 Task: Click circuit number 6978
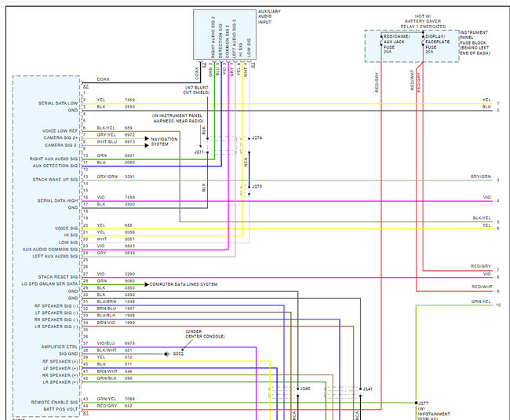pyautogui.click(x=129, y=343)
